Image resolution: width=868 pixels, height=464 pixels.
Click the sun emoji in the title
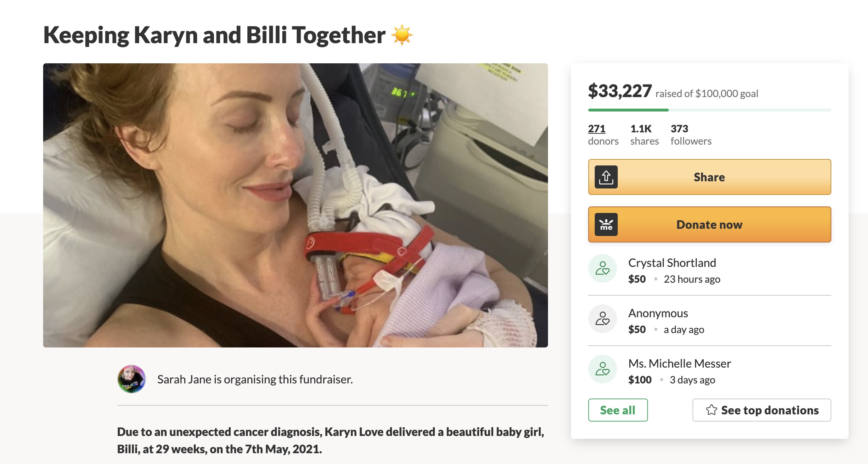pyautogui.click(x=402, y=35)
